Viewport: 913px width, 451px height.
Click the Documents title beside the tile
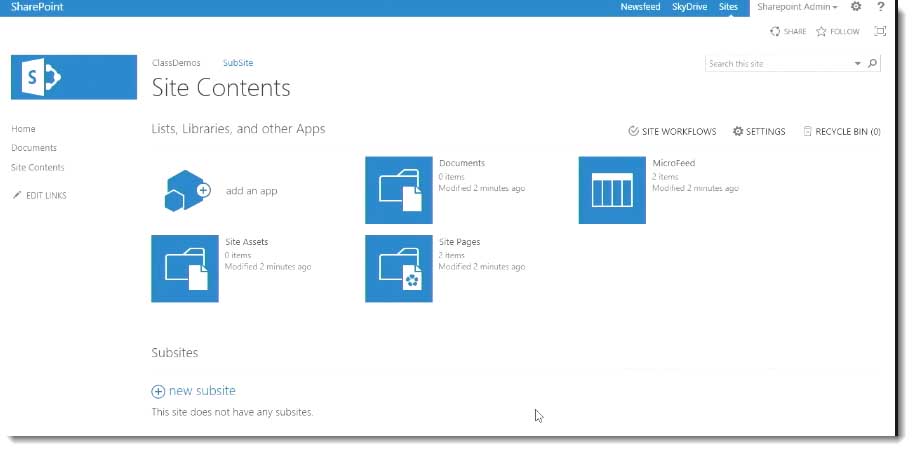click(x=462, y=163)
